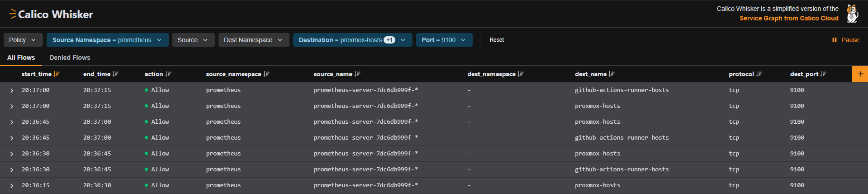Open the Destination proxmox-hosts filter dropdown
Screen dimensions: 868x194
tap(352, 40)
